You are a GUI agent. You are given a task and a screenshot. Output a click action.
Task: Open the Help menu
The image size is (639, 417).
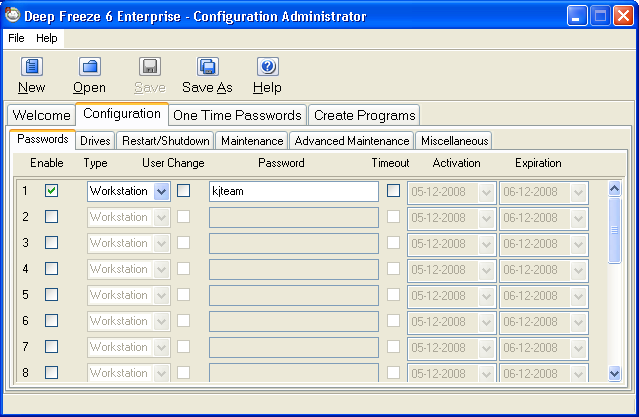pos(47,38)
